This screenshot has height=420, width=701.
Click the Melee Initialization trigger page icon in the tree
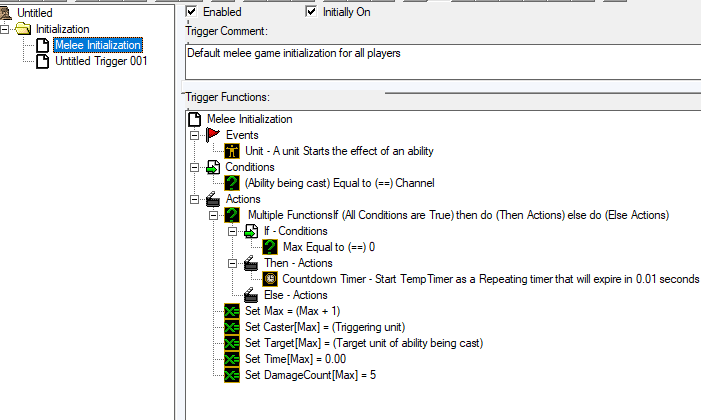[x=42, y=45]
